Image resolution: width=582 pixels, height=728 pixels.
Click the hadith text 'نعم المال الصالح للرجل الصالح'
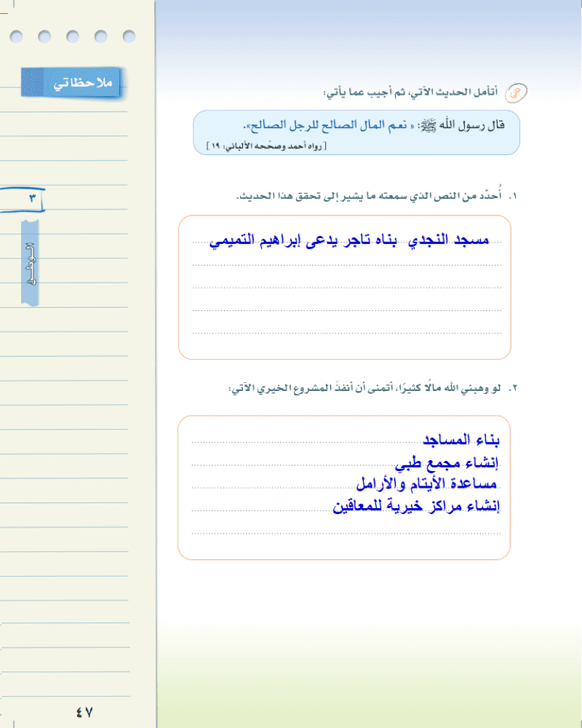click(329, 125)
